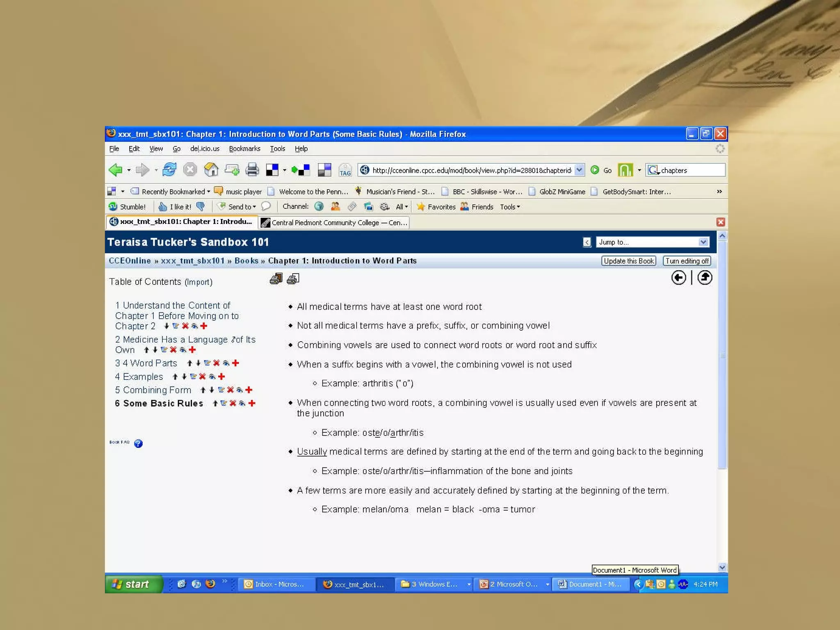Click the page vertical scrollbar thumb

click(722, 355)
